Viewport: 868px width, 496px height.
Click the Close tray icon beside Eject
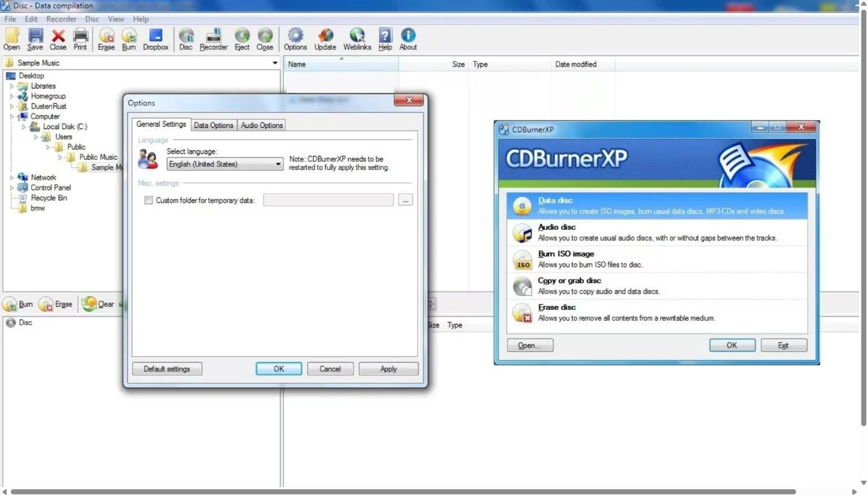pos(265,39)
